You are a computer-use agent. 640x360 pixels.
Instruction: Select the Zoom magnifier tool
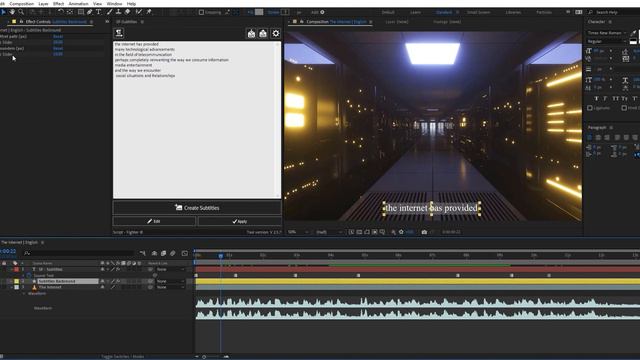tap(21, 12)
